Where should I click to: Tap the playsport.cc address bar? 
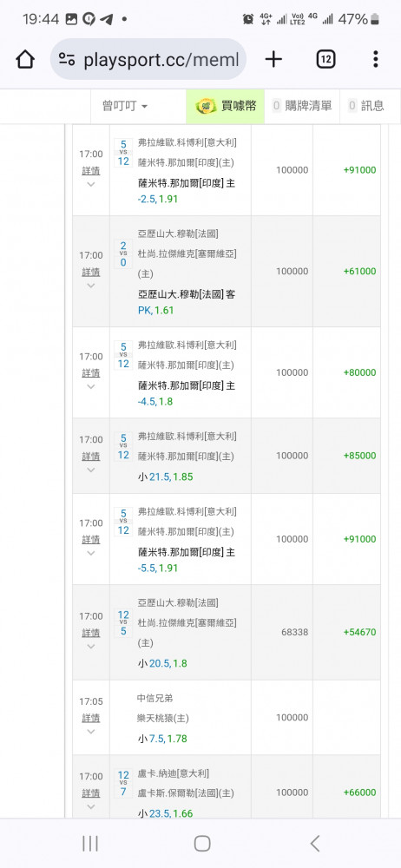click(148, 59)
